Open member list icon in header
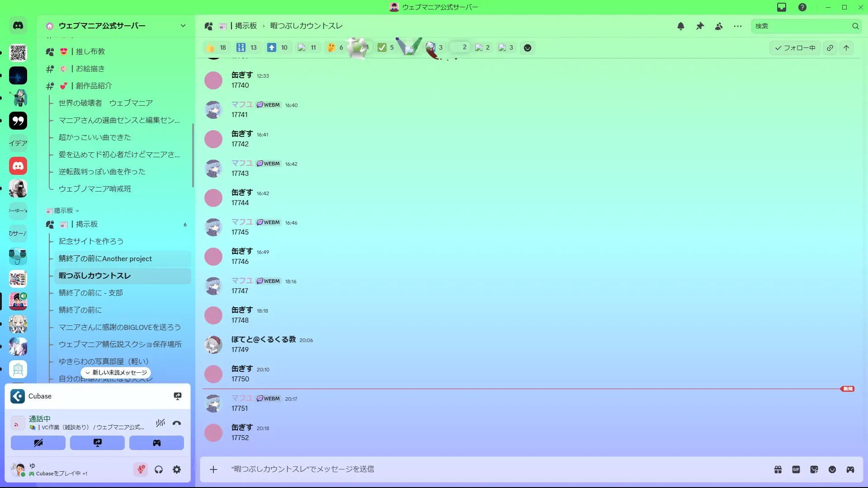This screenshot has width=868, height=488. pos(719,26)
